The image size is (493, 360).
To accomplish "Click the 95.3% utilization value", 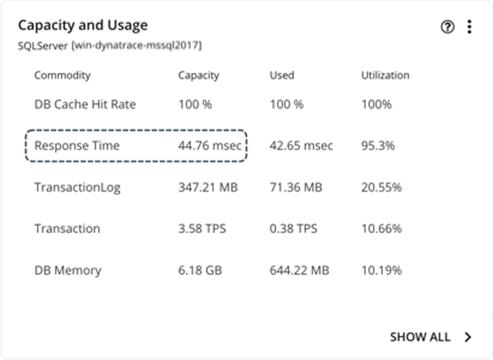I will click(x=378, y=146).
